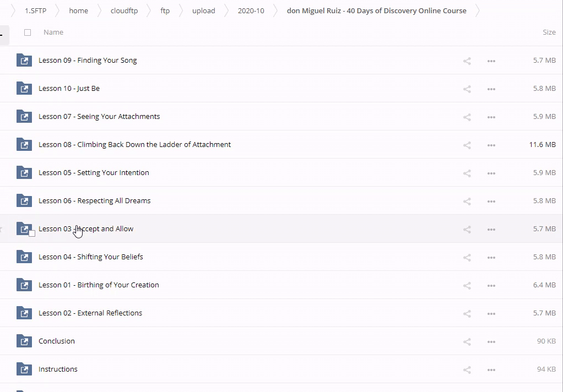Click folder icon of Lesson 05 - Setting Your Intention
Screen dimensions: 563x392
click(24, 173)
